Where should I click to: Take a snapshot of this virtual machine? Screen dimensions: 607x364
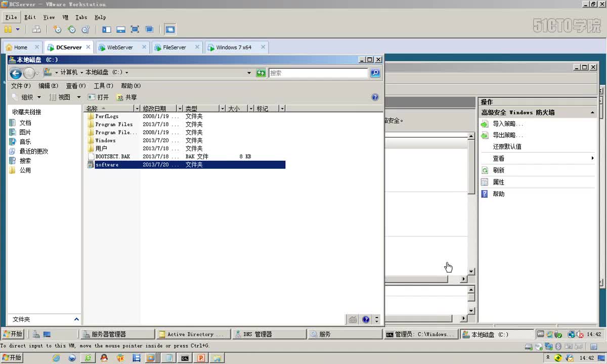[x=58, y=29]
